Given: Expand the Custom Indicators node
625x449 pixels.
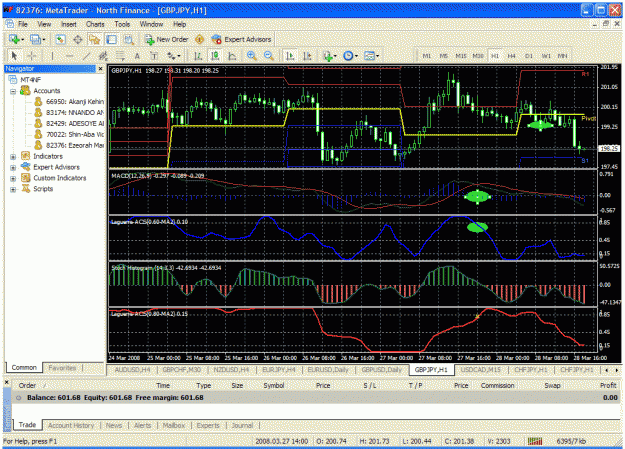Looking at the screenshot, I should pyautogui.click(x=13, y=178).
